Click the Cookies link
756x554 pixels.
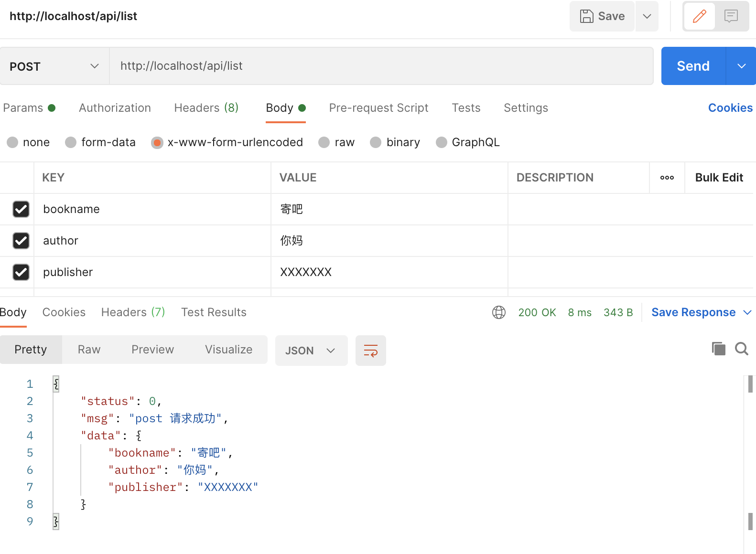pyautogui.click(x=730, y=108)
